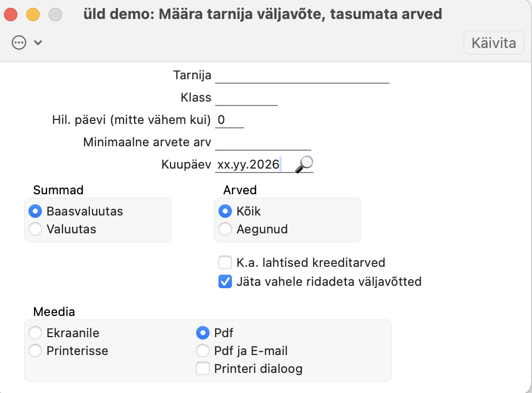The image size is (532, 393).
Task: Open the ellipsis actions menu icon
Action: 20,42
